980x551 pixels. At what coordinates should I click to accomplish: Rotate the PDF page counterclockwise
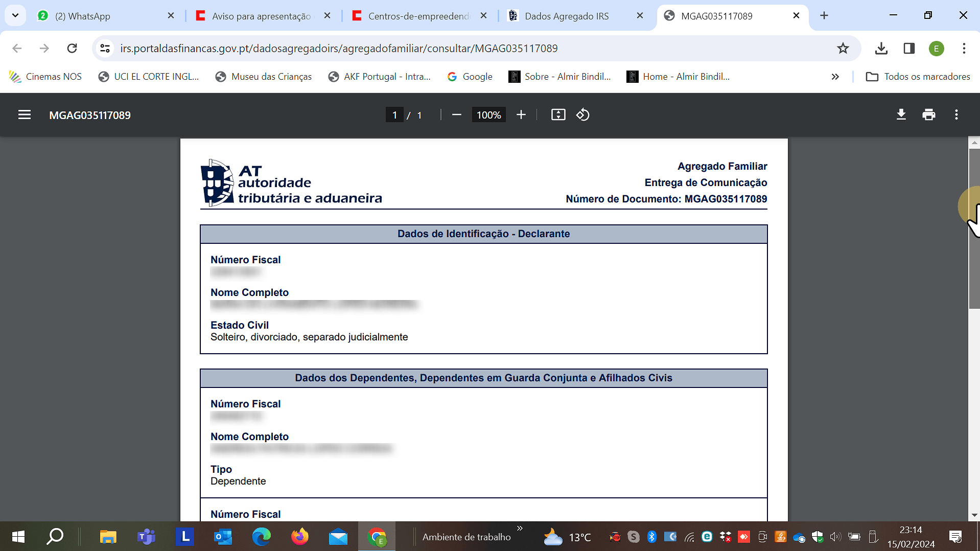[583, 115]
